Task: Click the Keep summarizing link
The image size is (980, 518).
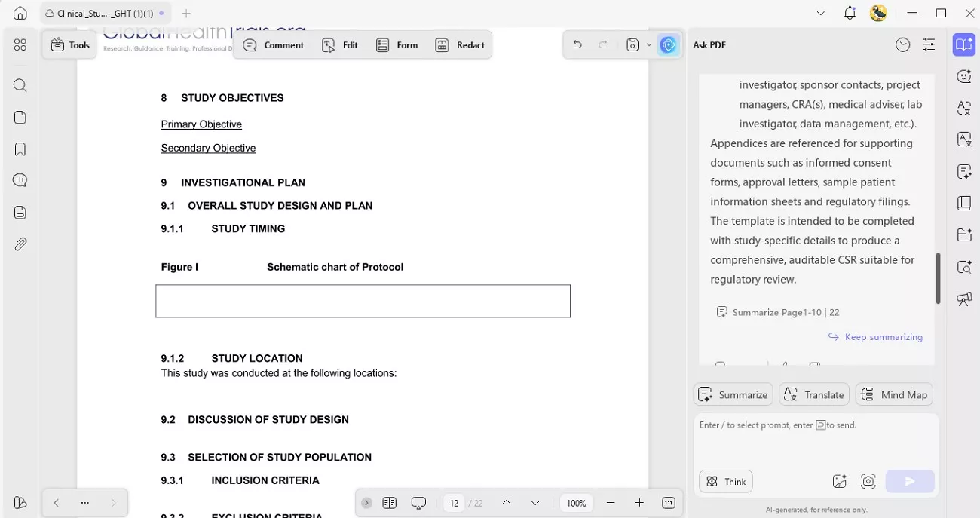Action: point(875,337)
